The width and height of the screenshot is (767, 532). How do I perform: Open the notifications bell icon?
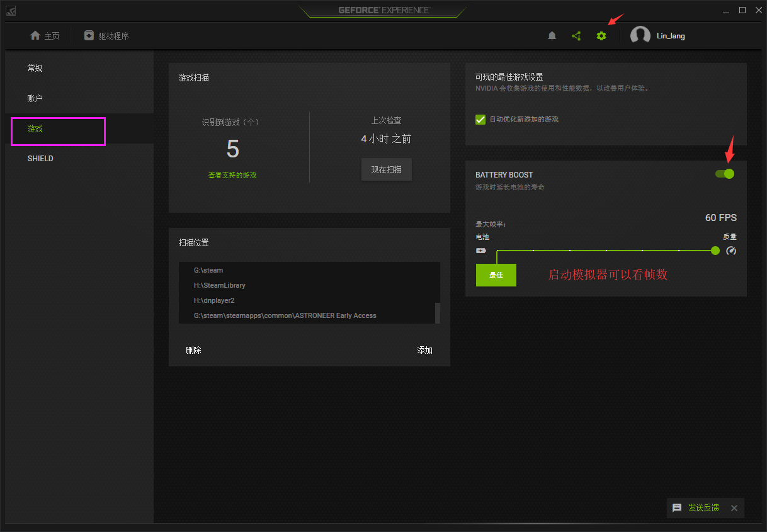click(x=552, y=36)
